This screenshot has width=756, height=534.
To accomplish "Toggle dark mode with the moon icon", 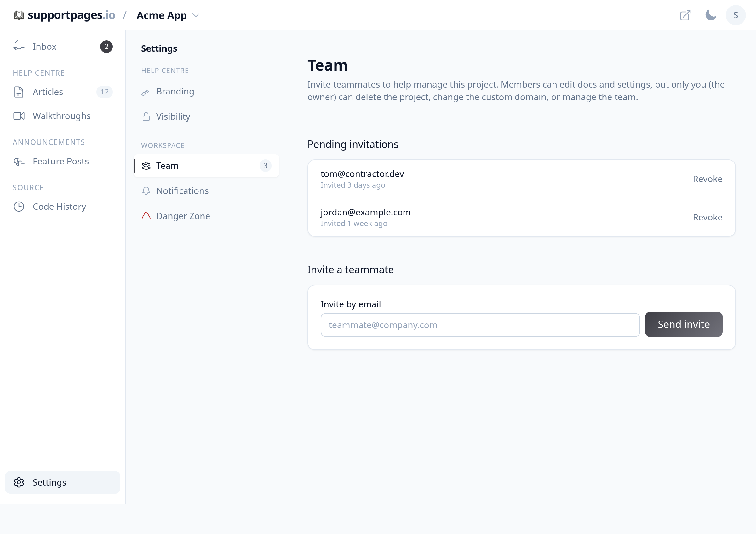I will [x=711, y=15].
